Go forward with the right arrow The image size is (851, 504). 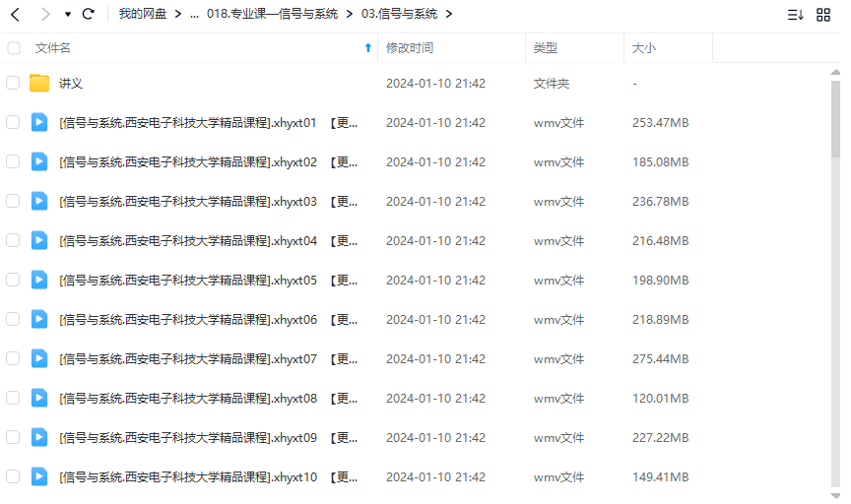45,14
